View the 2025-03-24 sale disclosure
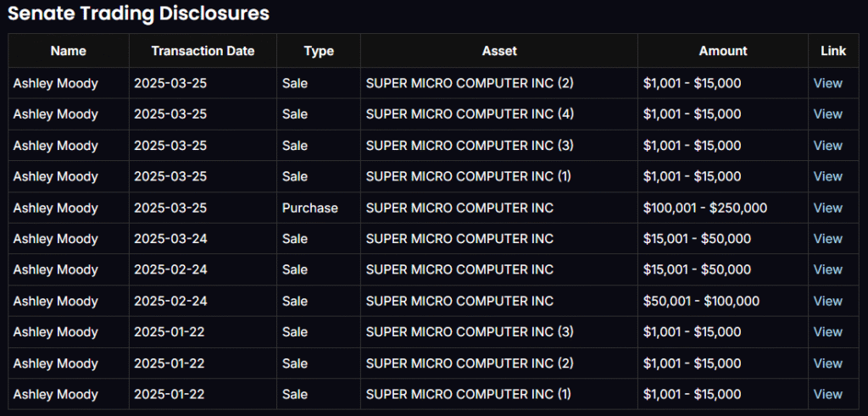Viewport: 868px width, 416px height. 827,239
